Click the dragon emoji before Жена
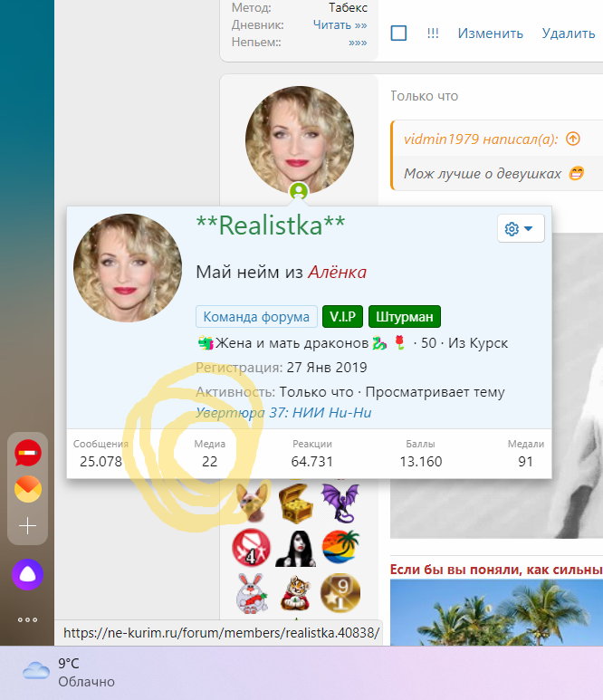 click(206, 343)
